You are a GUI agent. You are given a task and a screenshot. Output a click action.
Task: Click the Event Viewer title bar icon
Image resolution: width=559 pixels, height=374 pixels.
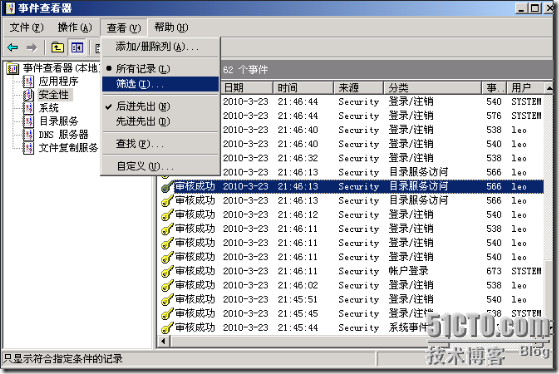tap(10, 8)
